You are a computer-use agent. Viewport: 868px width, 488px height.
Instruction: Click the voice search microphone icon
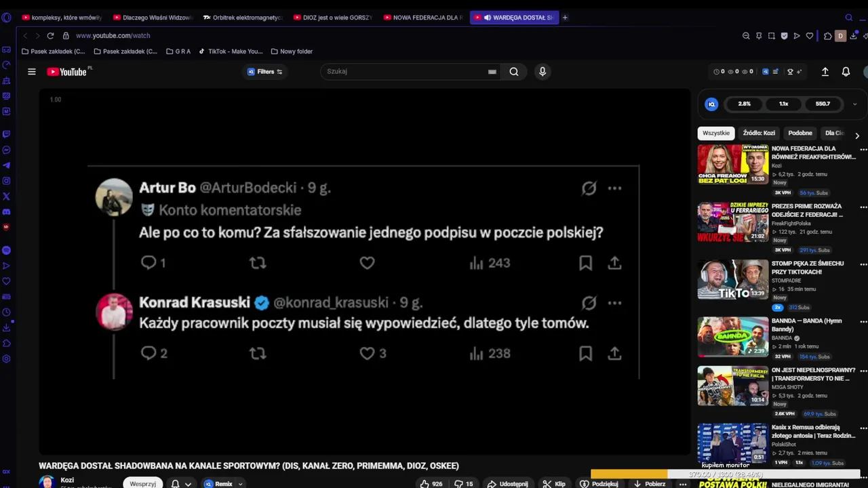(x=542, y=72)
